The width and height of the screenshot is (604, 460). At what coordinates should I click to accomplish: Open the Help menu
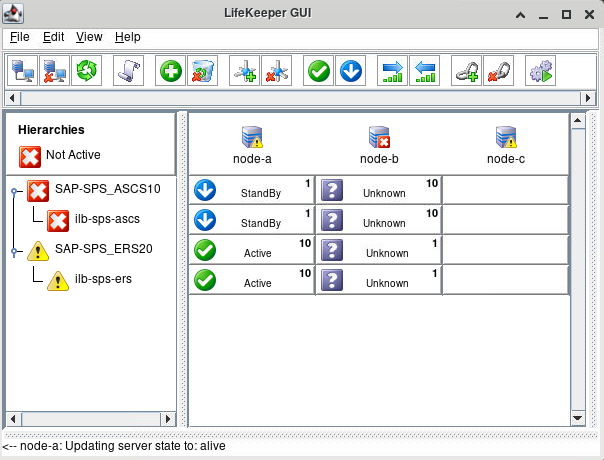[128, 37]
